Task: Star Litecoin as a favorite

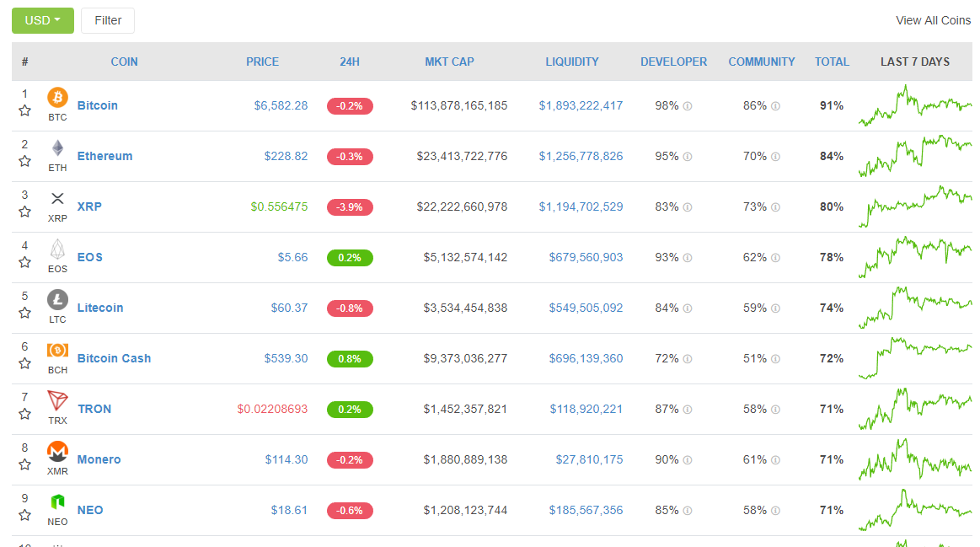Action: coord(25,314)
